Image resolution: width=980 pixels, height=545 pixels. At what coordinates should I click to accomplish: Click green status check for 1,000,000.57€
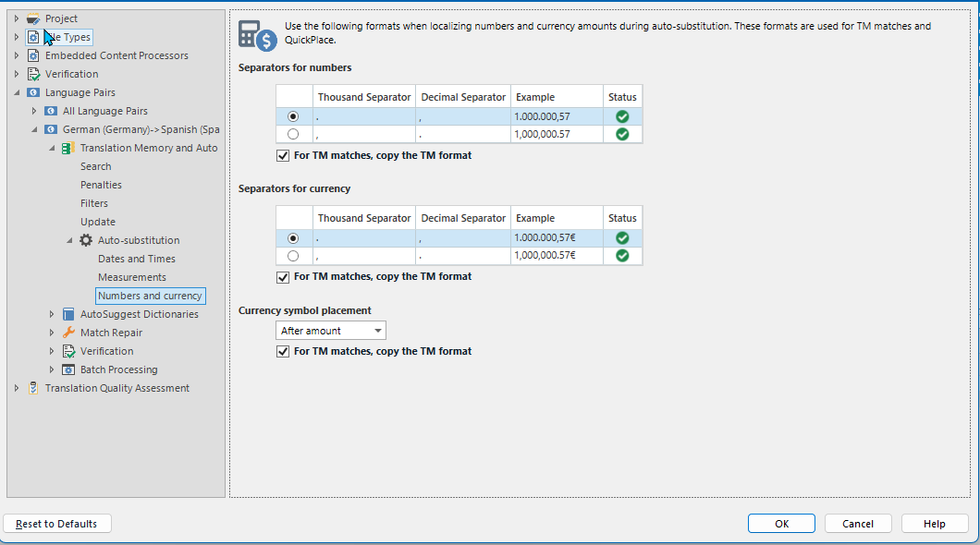(622, 255)
